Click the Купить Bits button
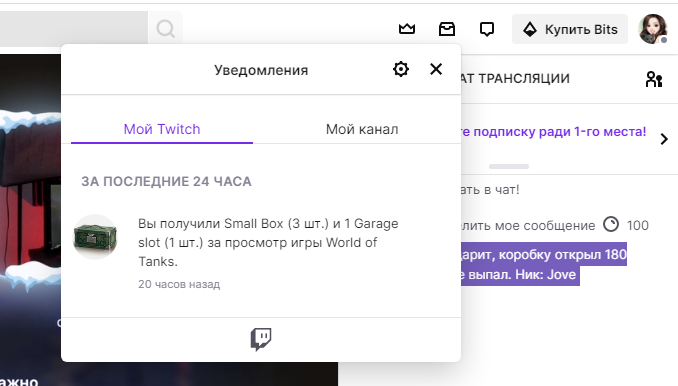Image resolution: width=678 pixels, height=386 pixels. (570, 29)
